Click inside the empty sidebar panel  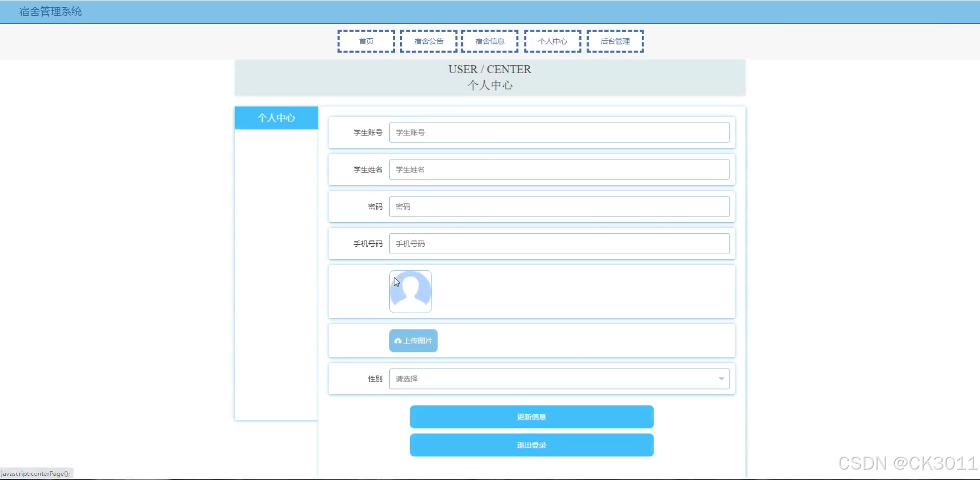point(276,272)
